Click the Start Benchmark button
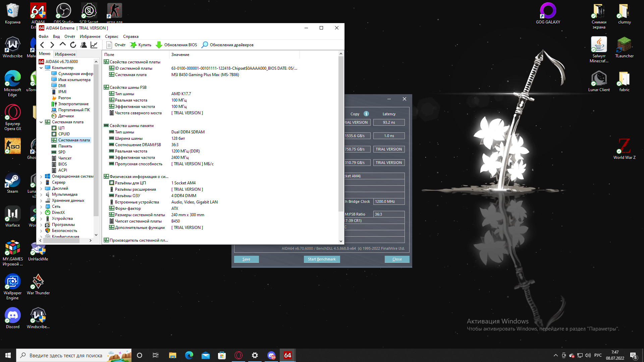 [322, 259]
